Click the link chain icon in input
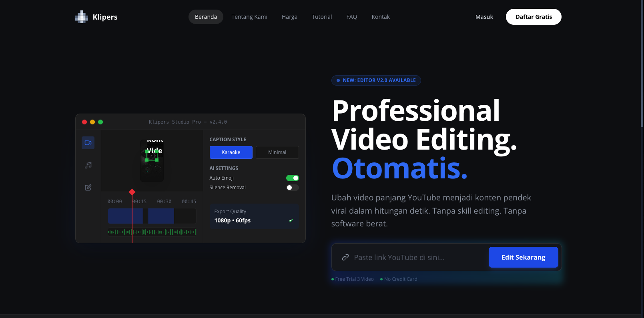Screen dimensions: 644x318 pos(345,257)
